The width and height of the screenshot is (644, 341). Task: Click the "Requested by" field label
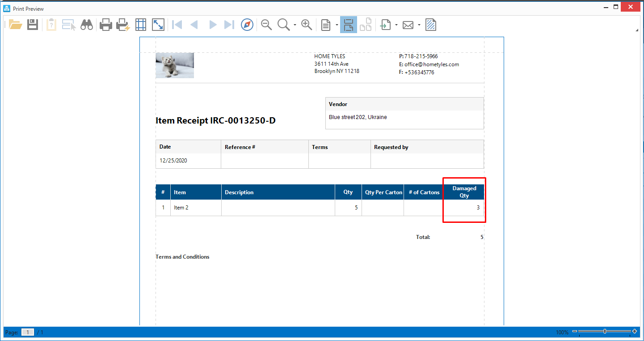tap(391, 147)
